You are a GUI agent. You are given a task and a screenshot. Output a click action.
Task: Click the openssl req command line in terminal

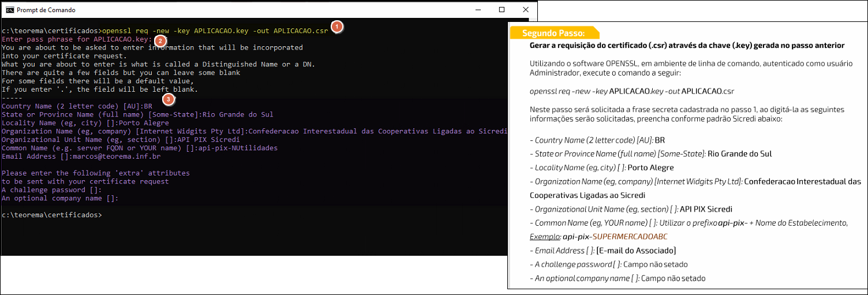point(165,30)
